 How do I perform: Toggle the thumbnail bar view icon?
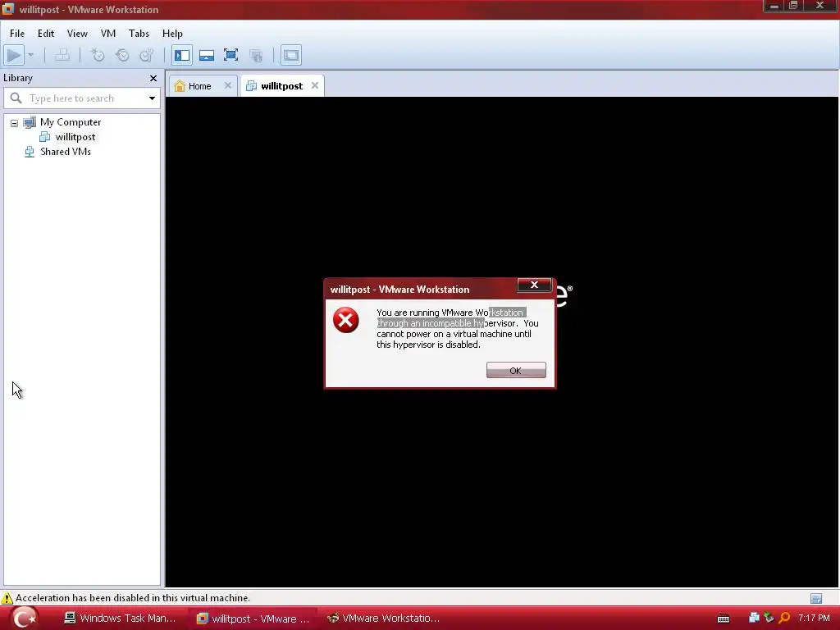click(206, 55)
